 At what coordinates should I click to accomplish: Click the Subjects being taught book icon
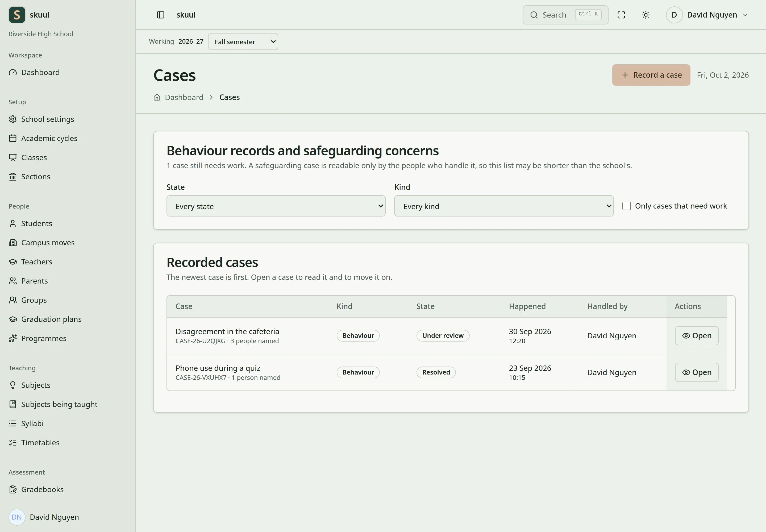pyautogui.click(x=13, y=404)
